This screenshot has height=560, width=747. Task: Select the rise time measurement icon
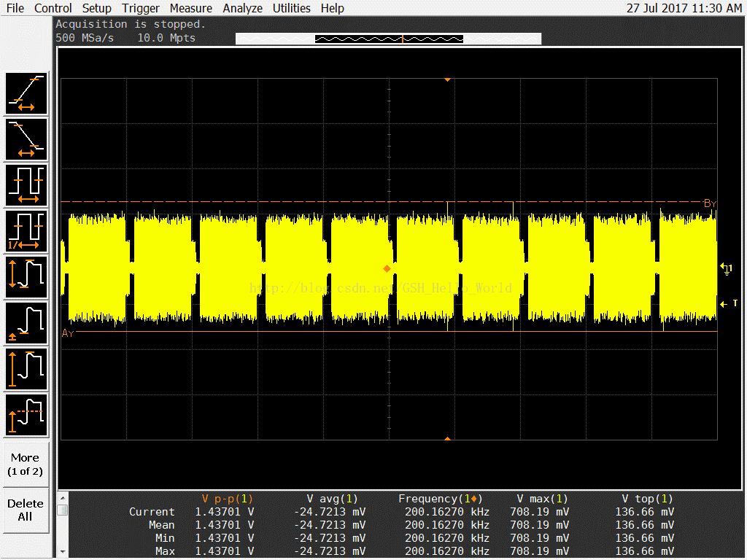[26, 94]
